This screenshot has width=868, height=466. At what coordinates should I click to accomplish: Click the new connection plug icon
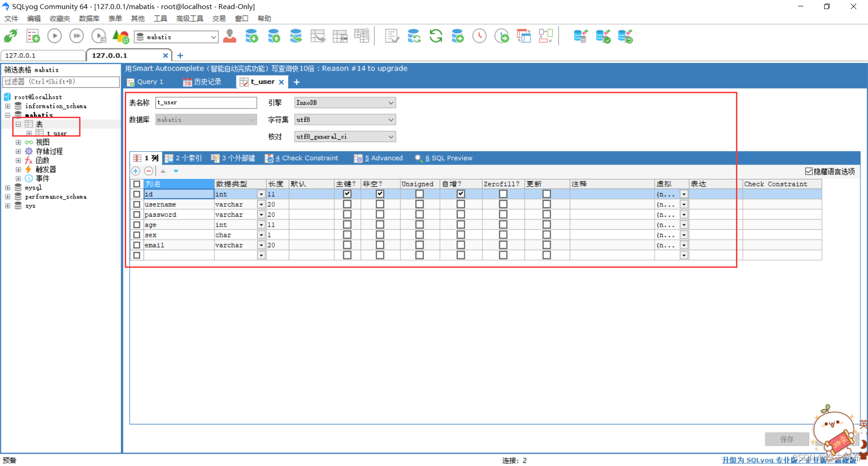tap(10, 36)
